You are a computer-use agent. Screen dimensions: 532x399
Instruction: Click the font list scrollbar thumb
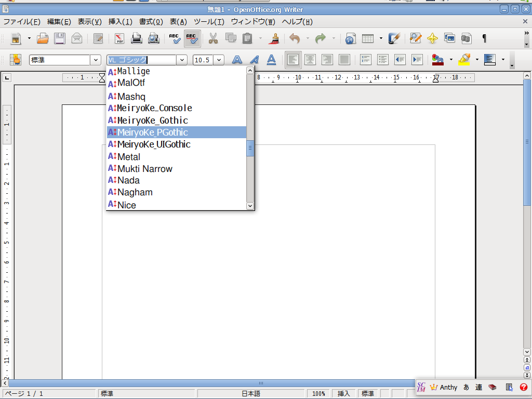click(250, 148)
